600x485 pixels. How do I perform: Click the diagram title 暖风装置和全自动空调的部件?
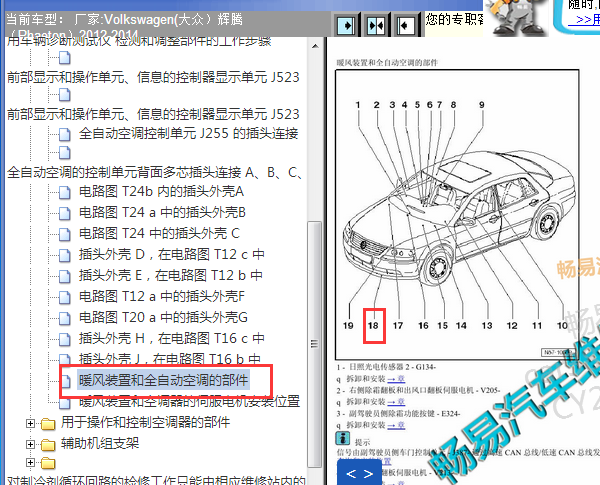[x=387, y=62]
